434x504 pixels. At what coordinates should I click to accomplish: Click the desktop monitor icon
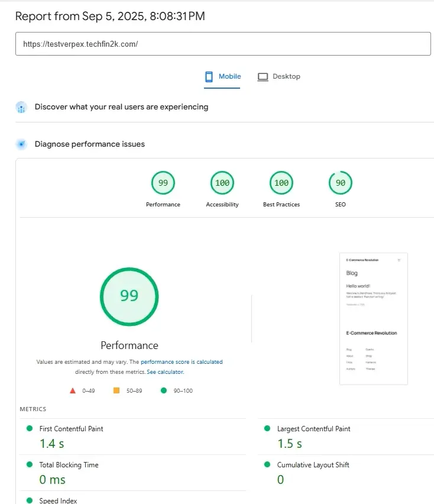click(263, 77)
